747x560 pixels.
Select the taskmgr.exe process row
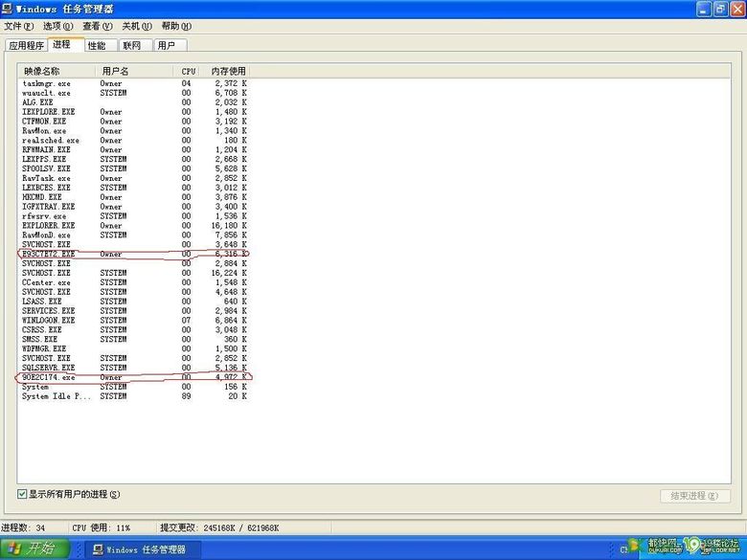(x=134, y=83)
